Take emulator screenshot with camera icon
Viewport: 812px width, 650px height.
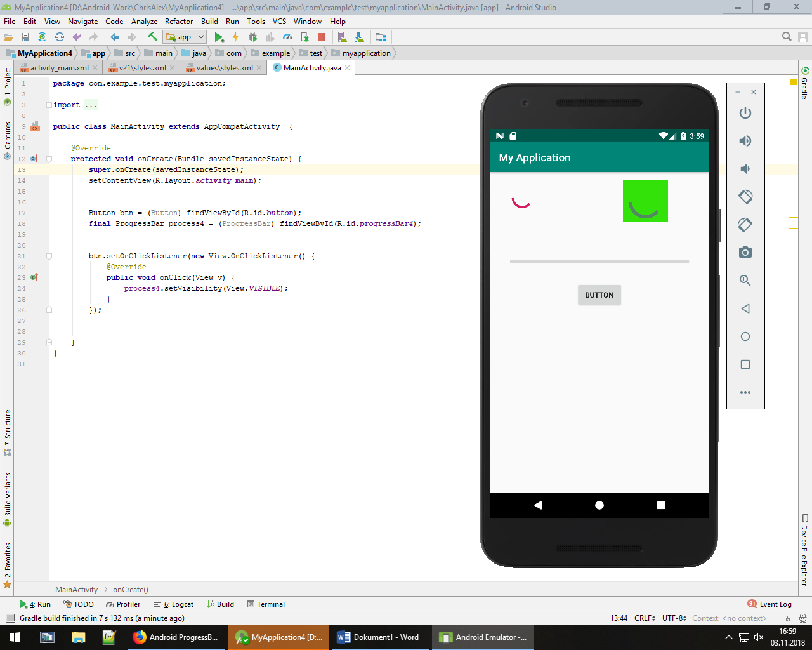tap(745, 253)
